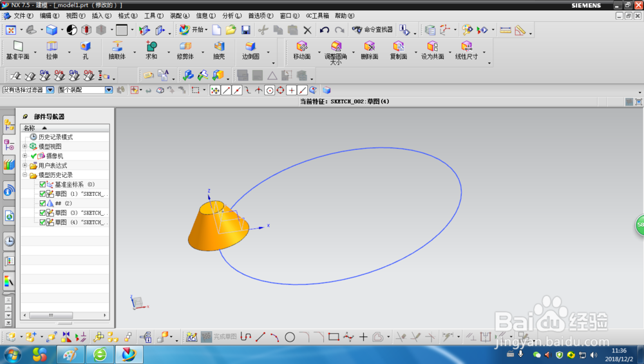Open dropdown arrow next to 边倒圆
Viewport: 644px width, 364px height.
(x=268, y=53)
